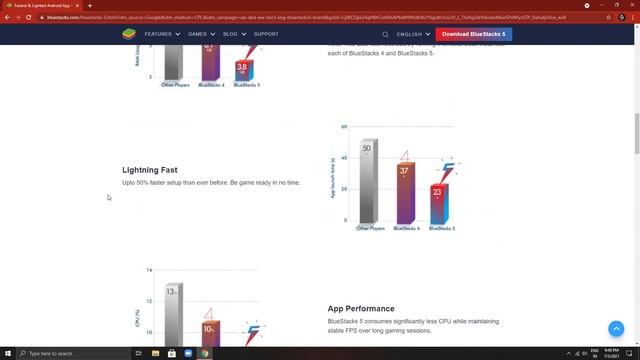The image size is (640, 360).
Task: Open the SUPPORT page link
Action: point(266,34)
